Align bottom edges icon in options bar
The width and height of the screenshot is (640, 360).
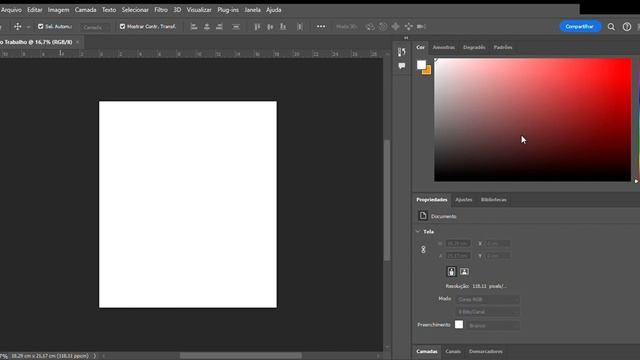click(x=282, y=27)
